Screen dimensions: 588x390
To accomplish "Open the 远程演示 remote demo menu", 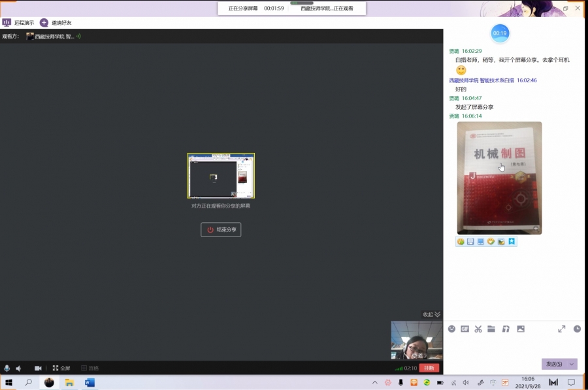I will (18, 22).
